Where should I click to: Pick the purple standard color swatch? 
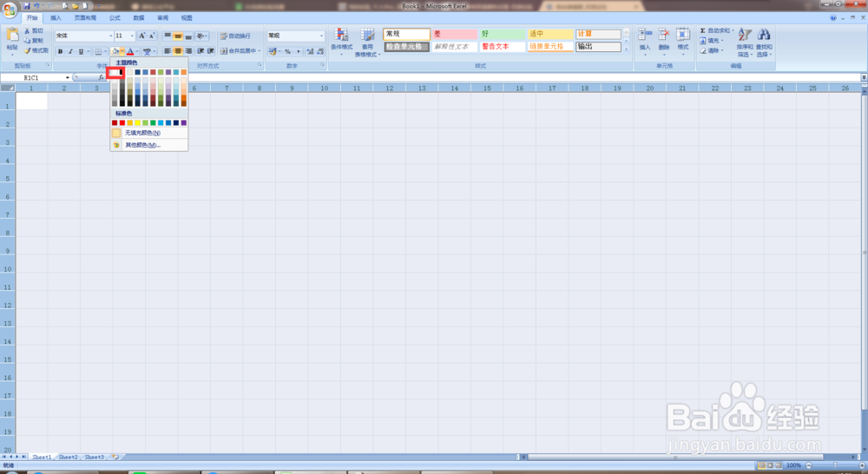pyautogui.click(x=184, y=123)
